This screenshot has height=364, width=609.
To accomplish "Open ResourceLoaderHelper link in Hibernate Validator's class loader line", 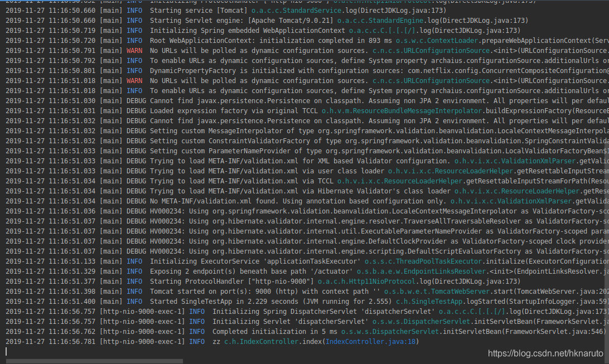I will pyautogui.click(x=517, y=191).
